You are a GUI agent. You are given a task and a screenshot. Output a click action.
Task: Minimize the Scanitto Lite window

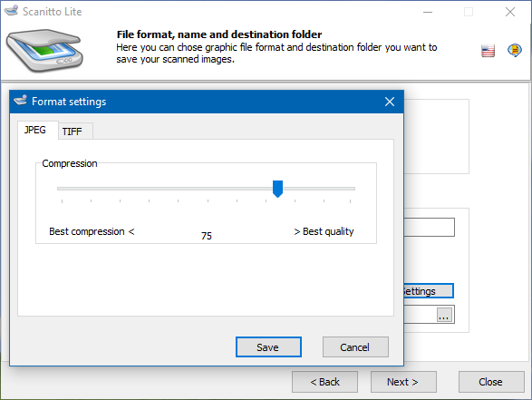[x=428, y=12]
